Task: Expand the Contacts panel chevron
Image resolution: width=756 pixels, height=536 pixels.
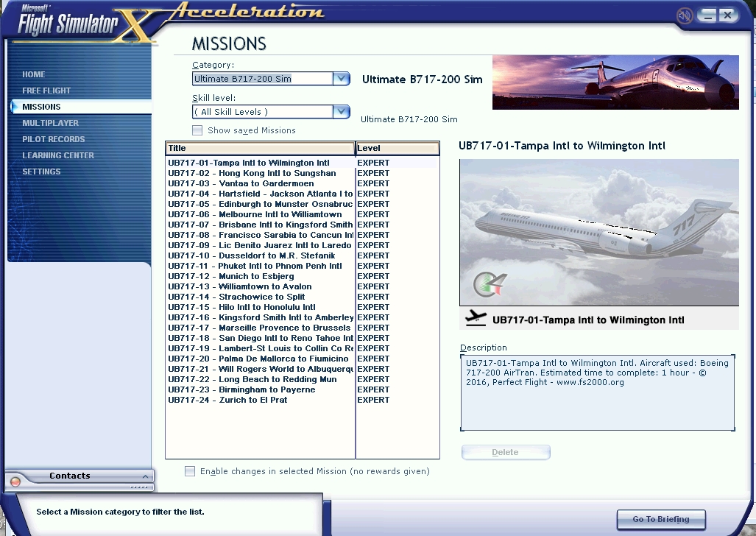Action: pyautogui.click(x=145, y=476)
